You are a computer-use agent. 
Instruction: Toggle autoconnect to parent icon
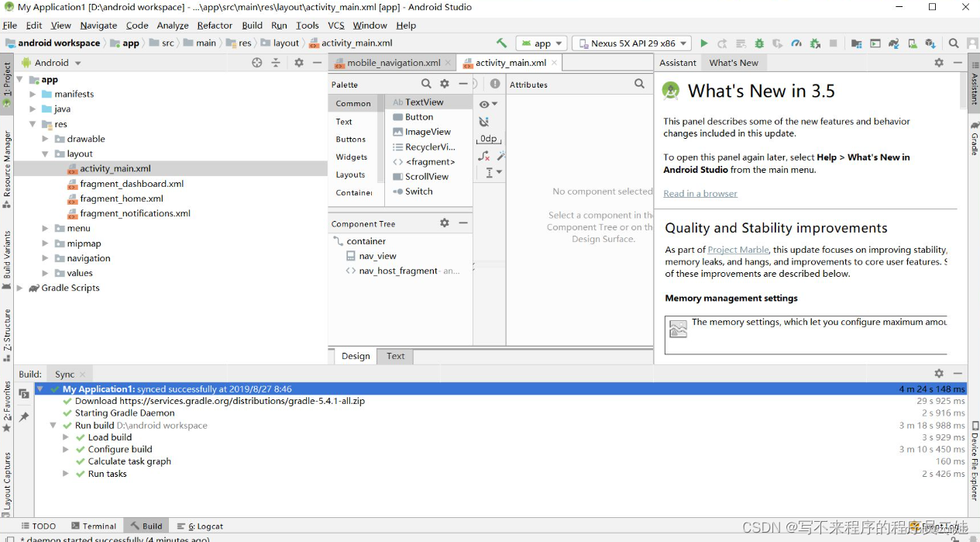[x=484, y=122]
